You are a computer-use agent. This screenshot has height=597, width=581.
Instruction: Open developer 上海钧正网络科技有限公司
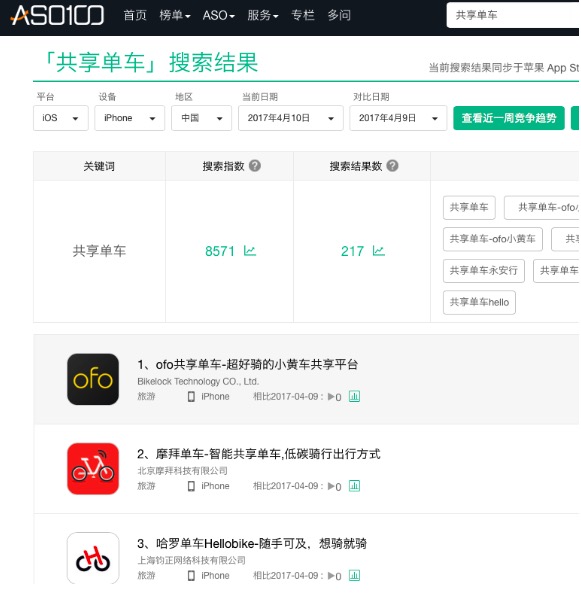click(191, 560)
